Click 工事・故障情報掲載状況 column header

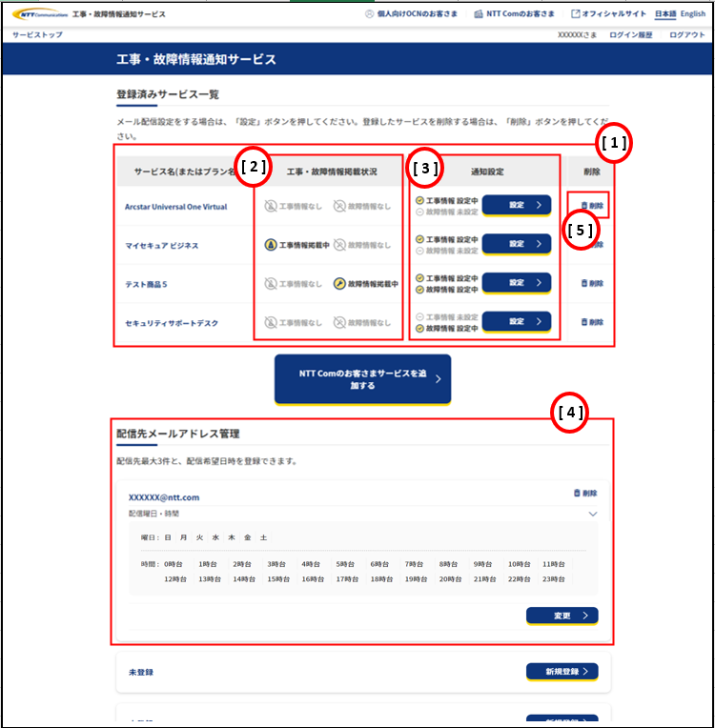tap(332, 172)
